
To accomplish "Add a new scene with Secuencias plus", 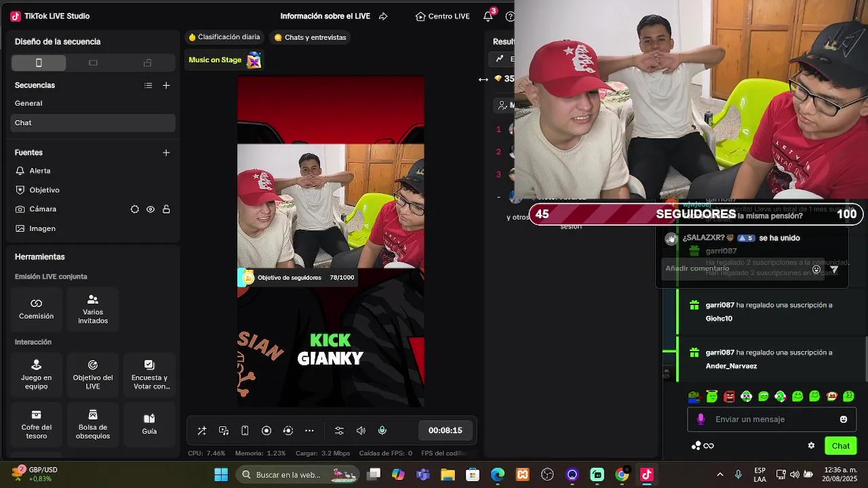I will click(x=166, y=85).
